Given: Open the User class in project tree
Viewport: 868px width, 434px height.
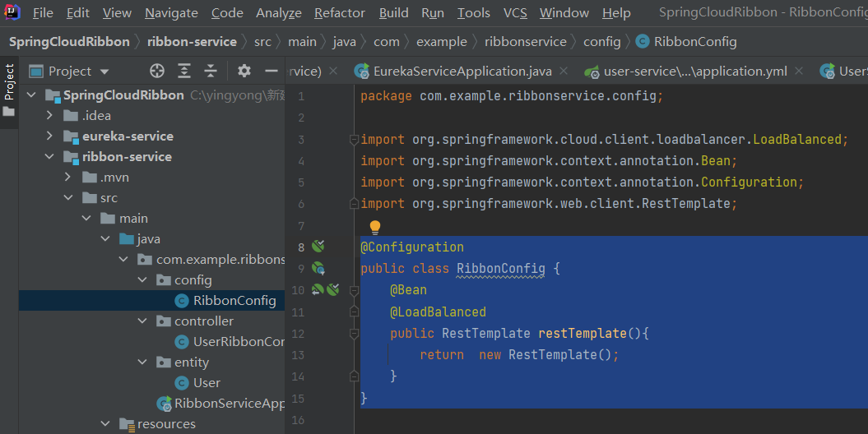Looking at the screenshot, I should point(207,383).
